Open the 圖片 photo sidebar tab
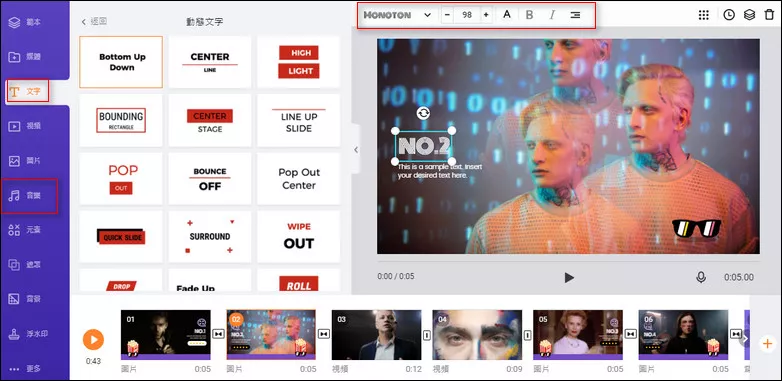The height and width of the screenshot is (381, 782). [25, 161]
